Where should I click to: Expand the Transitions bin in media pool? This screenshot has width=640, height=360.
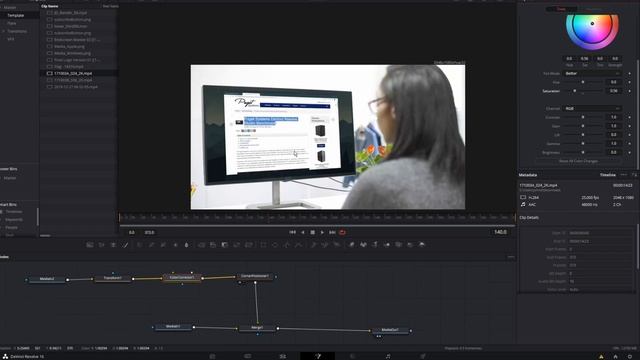(4, 31)
